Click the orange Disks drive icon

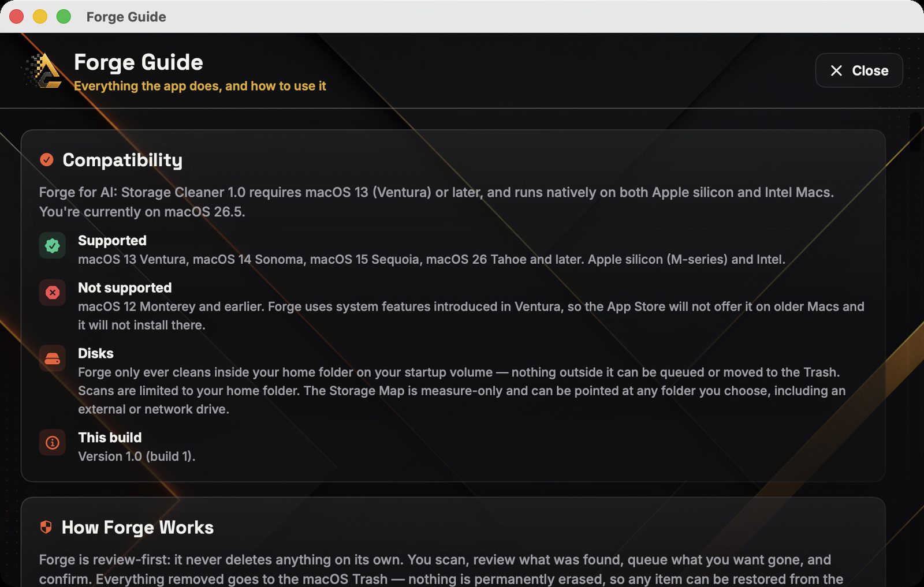(53, 358)
